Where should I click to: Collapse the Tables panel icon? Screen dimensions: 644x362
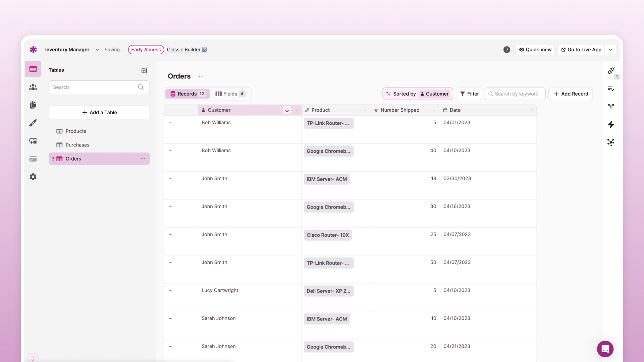tap(144, 70)
